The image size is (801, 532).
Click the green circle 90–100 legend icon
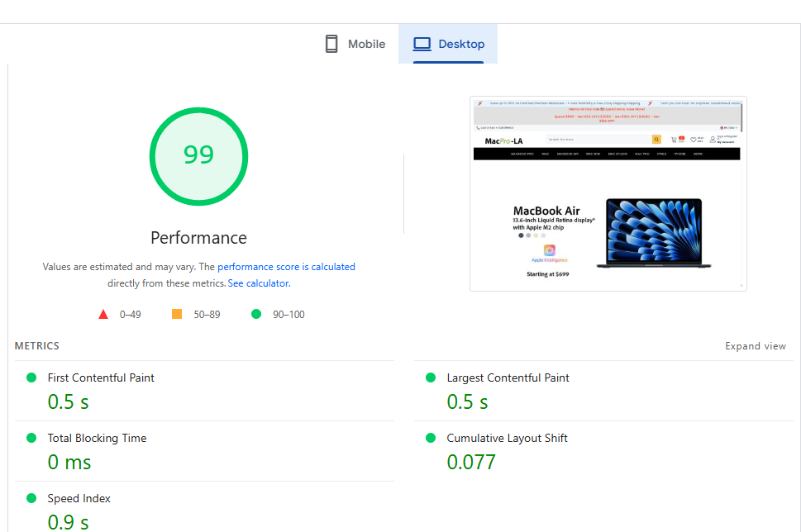click(x=256, y=314)
